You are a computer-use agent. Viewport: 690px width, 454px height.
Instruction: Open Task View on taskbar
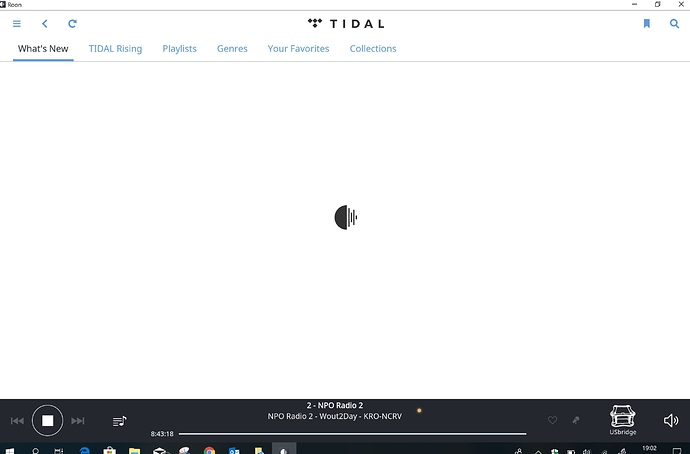[x=59, y=451]
